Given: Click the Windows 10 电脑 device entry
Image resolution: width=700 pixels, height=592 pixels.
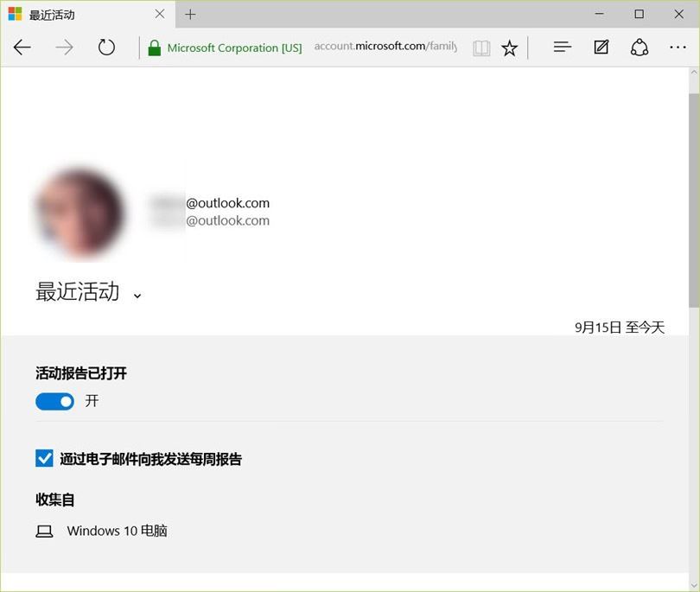Looking at the screenshot, I should pyautogui.click(x=117, y=531).
